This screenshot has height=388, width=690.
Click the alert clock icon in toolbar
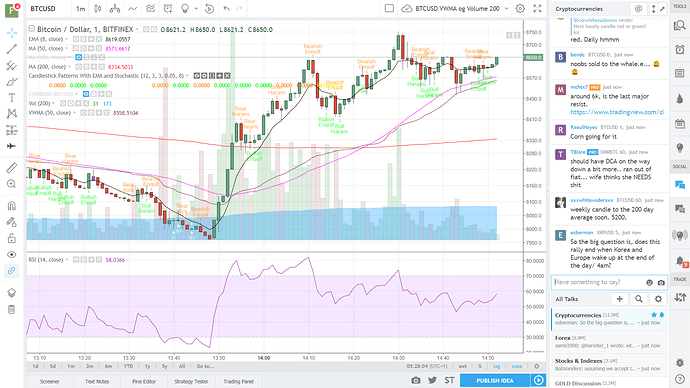click(168, 8)
